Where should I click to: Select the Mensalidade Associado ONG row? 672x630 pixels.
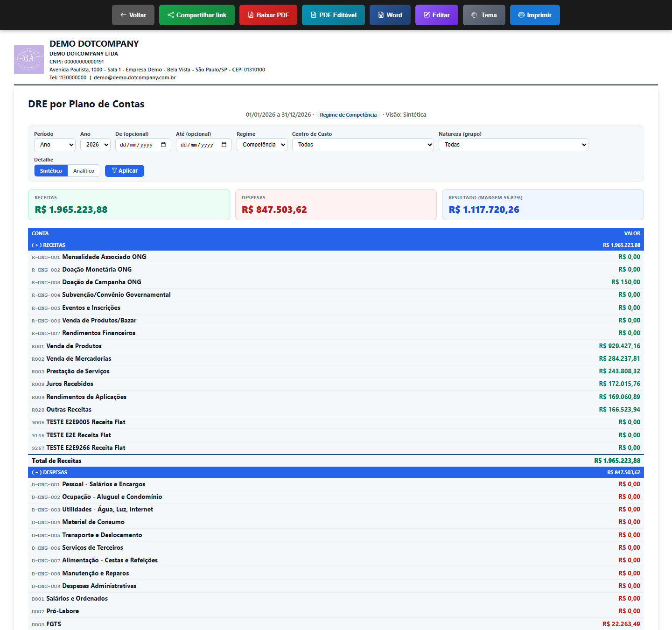(336, 257)
